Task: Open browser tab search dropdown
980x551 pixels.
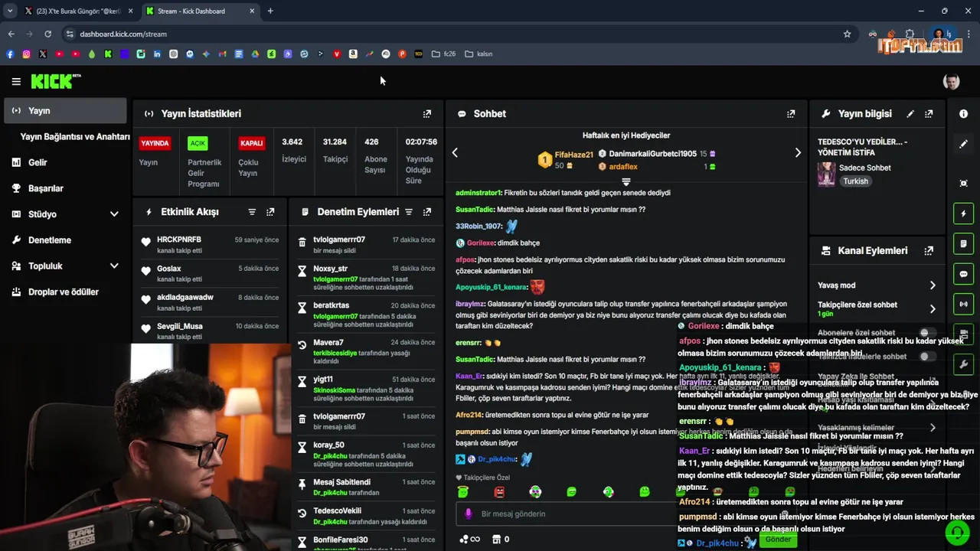Action: pos(10,11)
